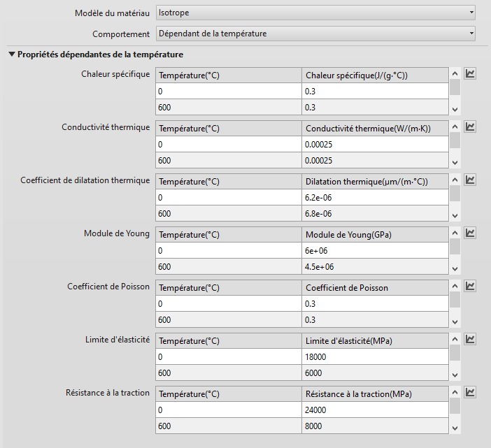Screen dimensions: 491x448
Task: Open the Résistance à la traction chart
Action: coord(471,392)
